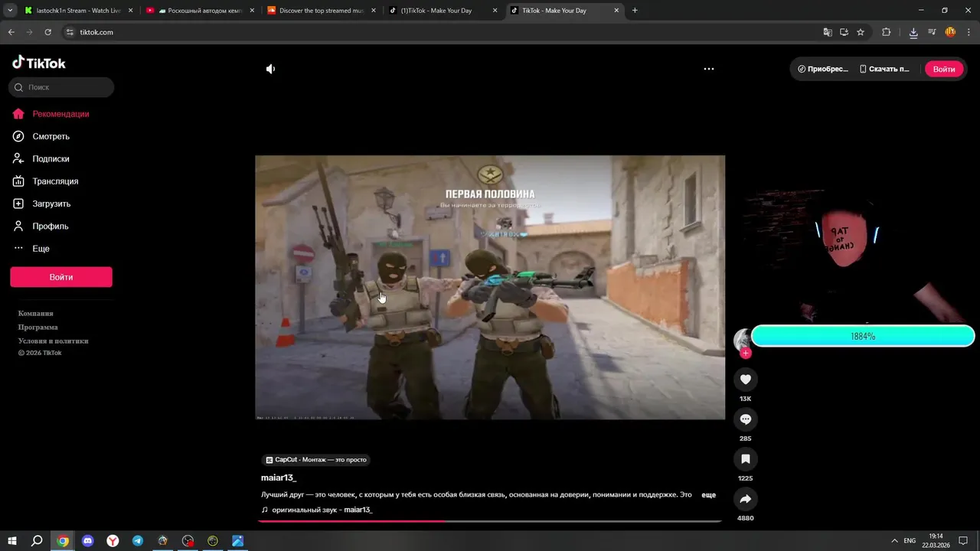Open the tab search dropdown arrow

coord(10,11)
